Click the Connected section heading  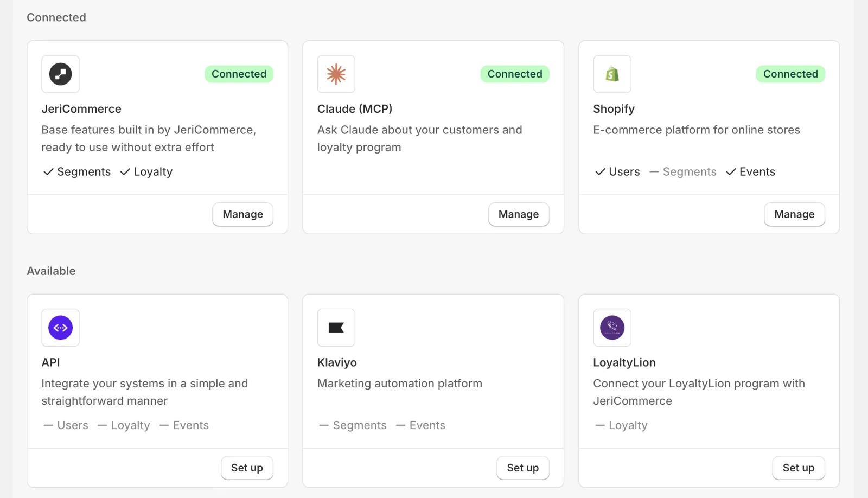(x=56, y=17)
